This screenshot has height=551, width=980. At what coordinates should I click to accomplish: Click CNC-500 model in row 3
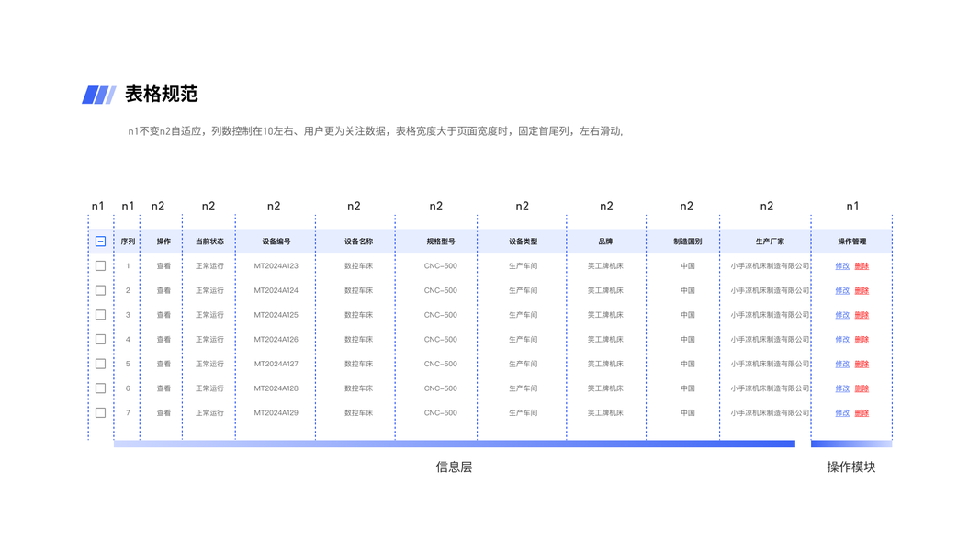point(441,315)
